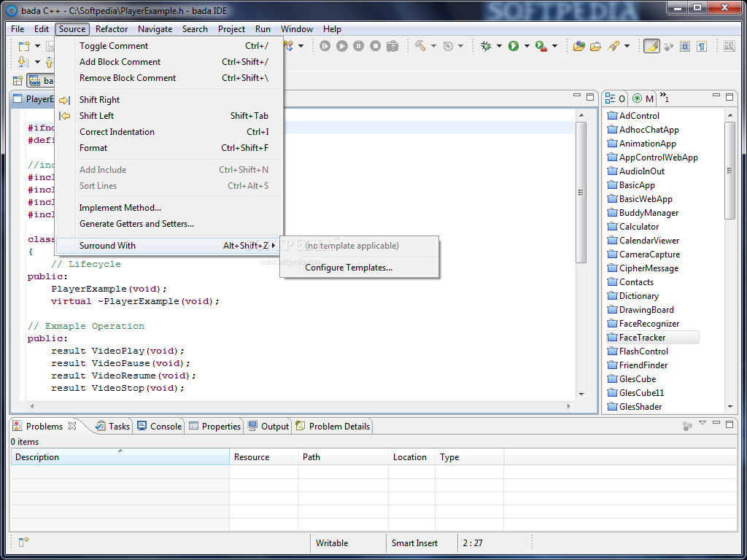The height and width of the screenshot is (560, 747).
Task: Show hidden tabs via the chevron '1' marker
Action: pyautogui.click(x=665, y=98)
